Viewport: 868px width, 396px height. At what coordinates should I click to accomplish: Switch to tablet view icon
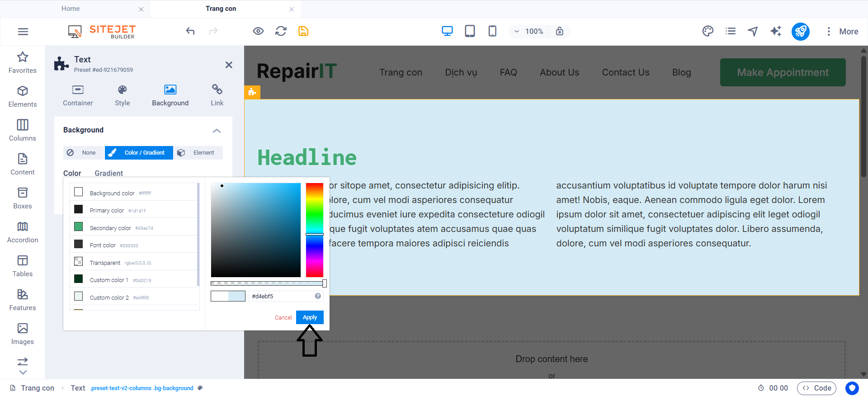point(470,31)
